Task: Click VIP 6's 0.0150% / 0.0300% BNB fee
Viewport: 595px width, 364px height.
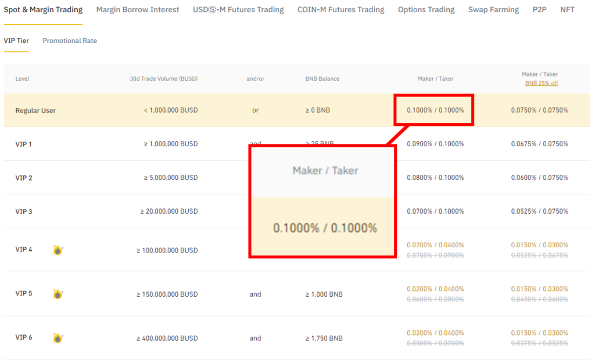Action: tap(540, 333)
